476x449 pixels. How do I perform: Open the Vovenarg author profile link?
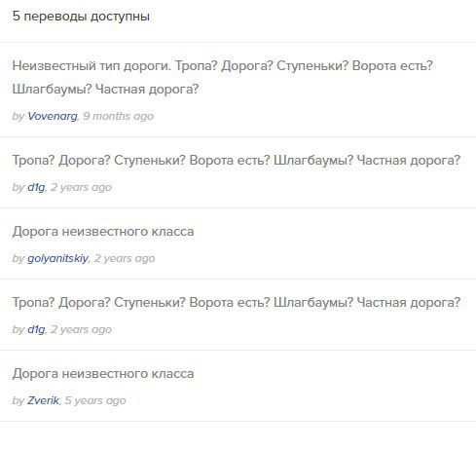point(53,116)
